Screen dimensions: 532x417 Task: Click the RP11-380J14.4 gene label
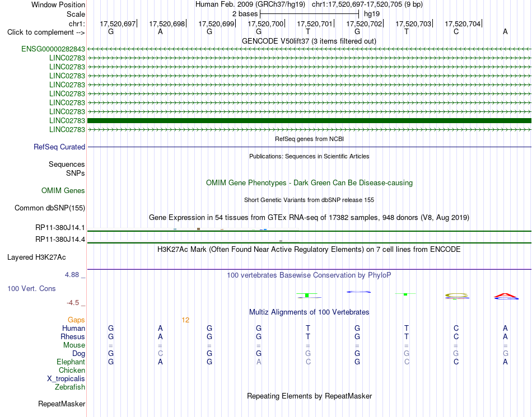(x=60, y=240)
